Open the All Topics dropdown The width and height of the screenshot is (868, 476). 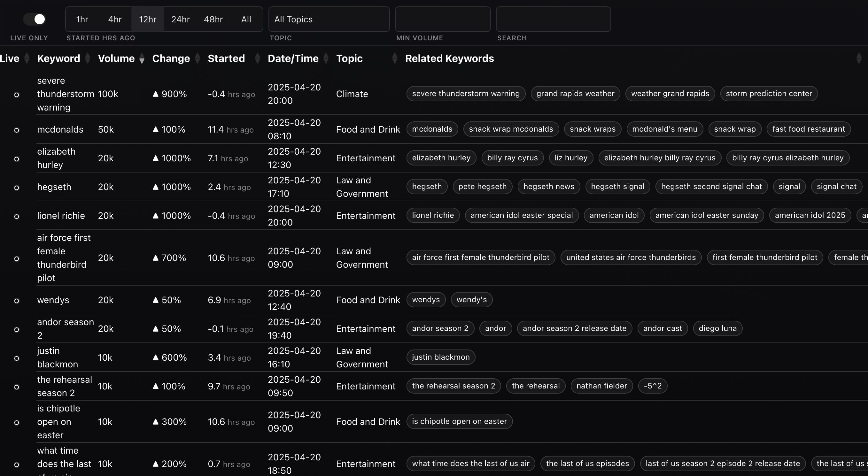(329, 19)
